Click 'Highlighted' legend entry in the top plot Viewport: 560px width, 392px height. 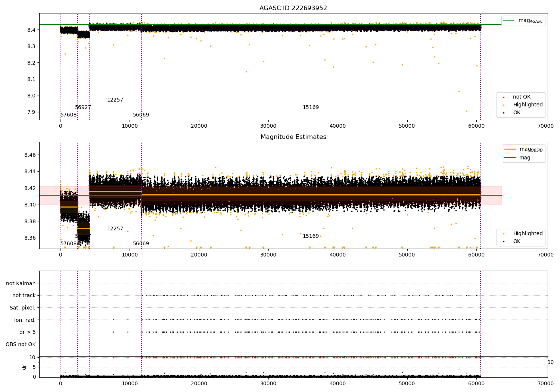click(x=528, y=105)
